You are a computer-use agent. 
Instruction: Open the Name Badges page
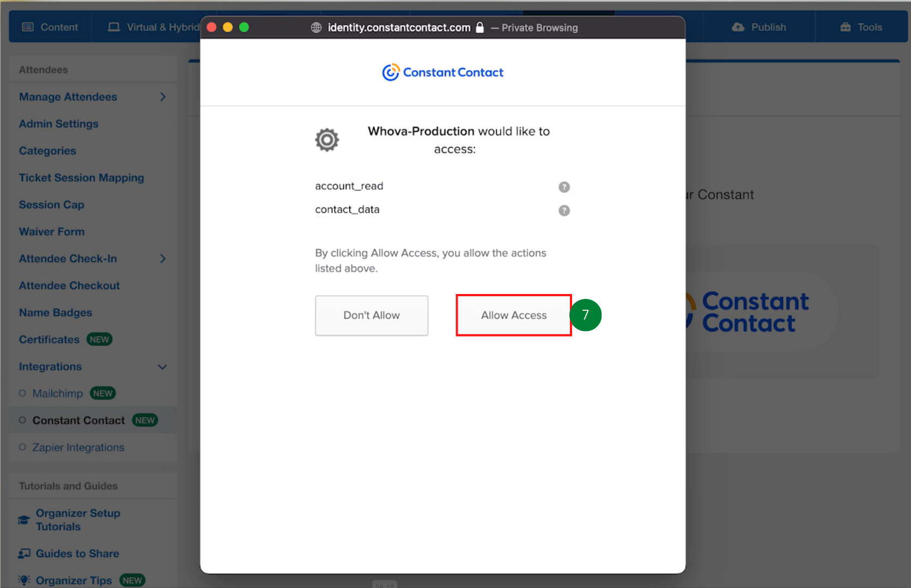(x=56, y=313)
